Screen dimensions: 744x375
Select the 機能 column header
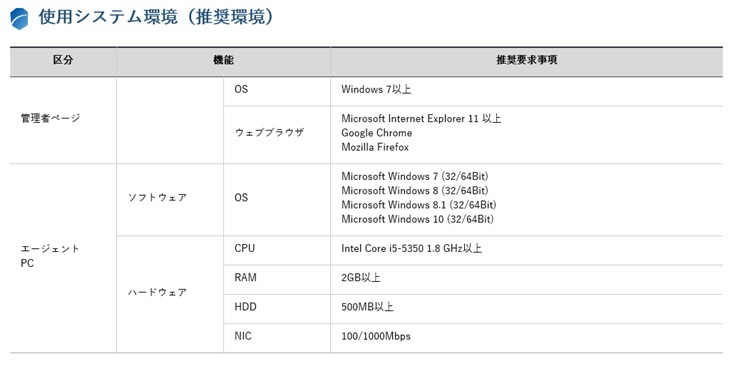223,60
